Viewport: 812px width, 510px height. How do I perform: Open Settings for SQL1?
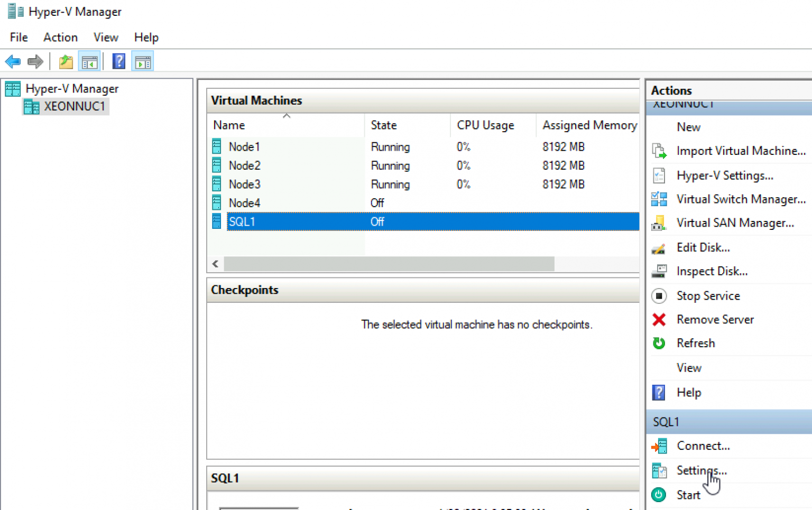coord(701,470)
